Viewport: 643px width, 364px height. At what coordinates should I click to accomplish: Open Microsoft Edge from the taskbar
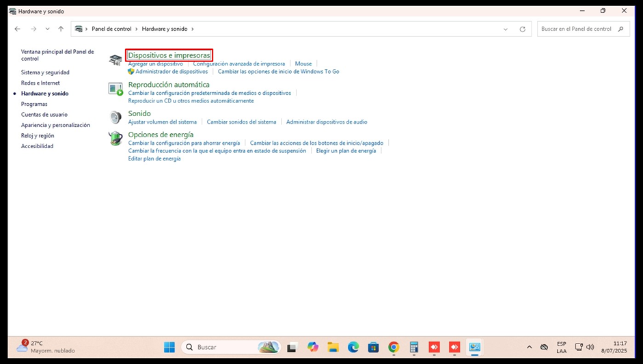click(353, 347)
